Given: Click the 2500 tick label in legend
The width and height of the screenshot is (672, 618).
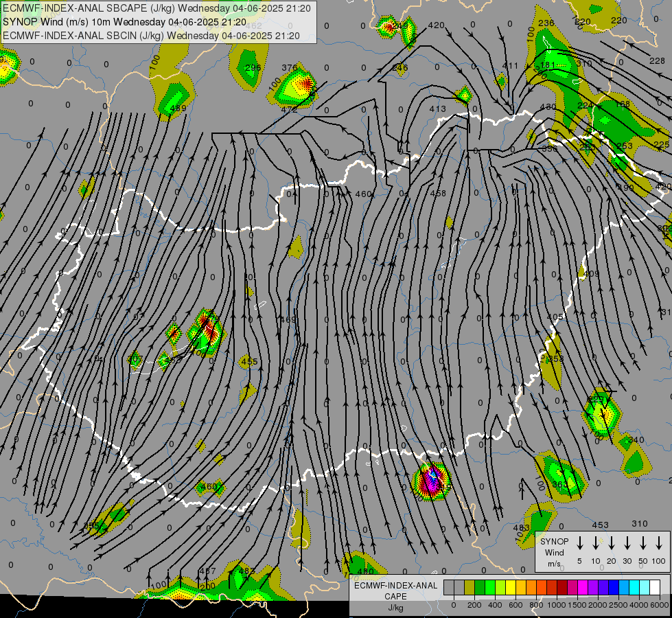Looking at the screenshot, I should (618, 605).
